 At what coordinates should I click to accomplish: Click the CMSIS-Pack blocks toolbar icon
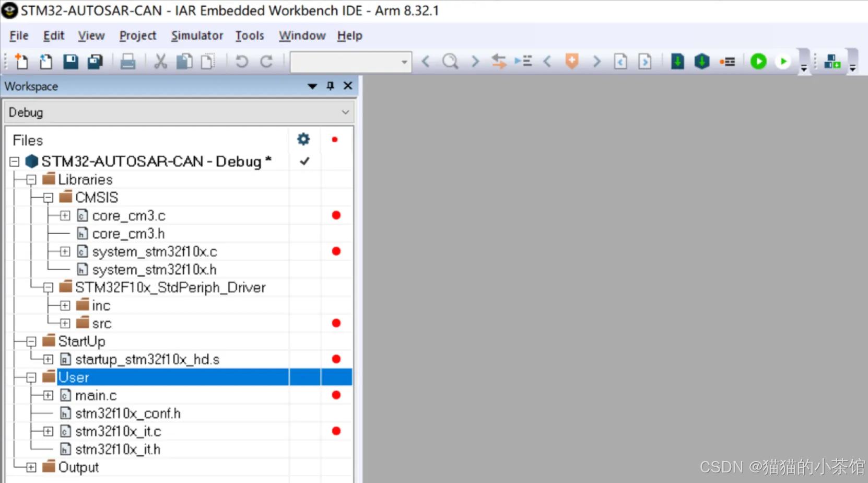click(x=832, y=62)
